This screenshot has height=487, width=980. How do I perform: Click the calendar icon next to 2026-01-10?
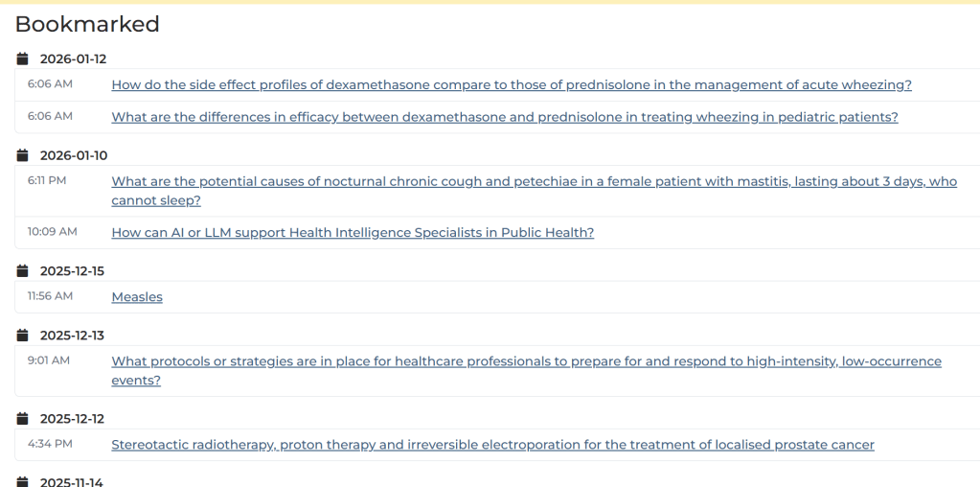pyautogui.click(x=23, y=155)
